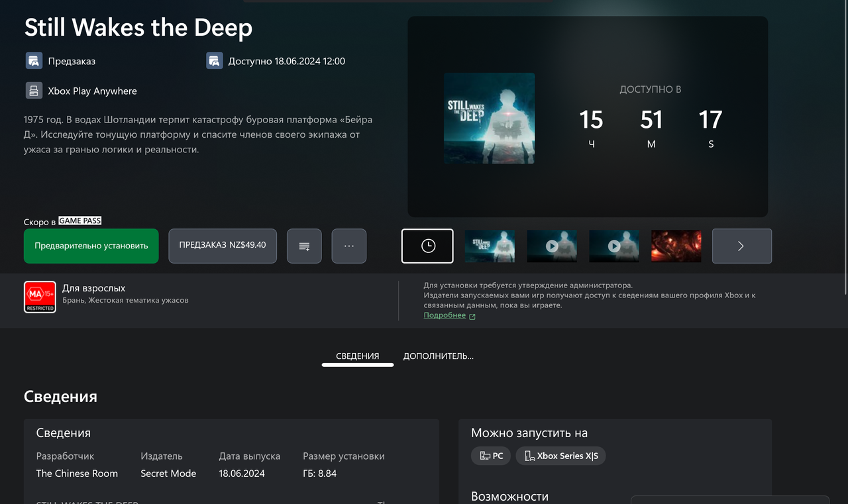Click the developer name The Chinese Room
Image resolution: width=848 pixels, height=504 pixels.
pos(77,474)
